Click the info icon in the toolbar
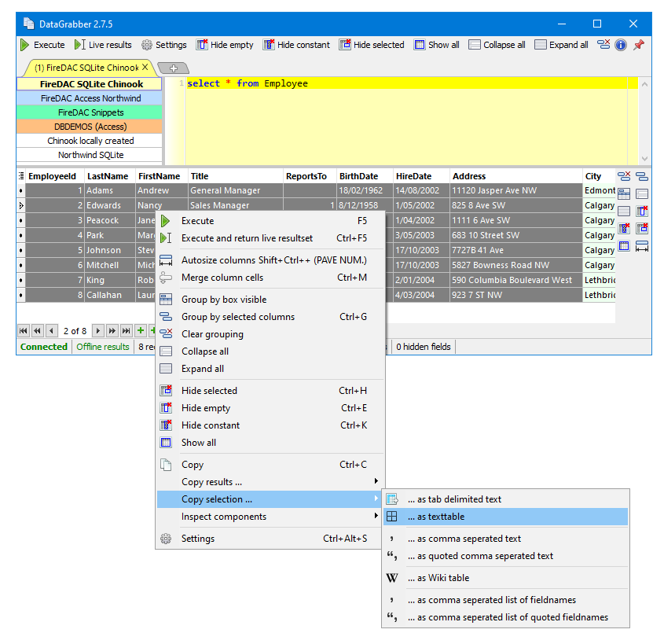 tap(621, 45)
